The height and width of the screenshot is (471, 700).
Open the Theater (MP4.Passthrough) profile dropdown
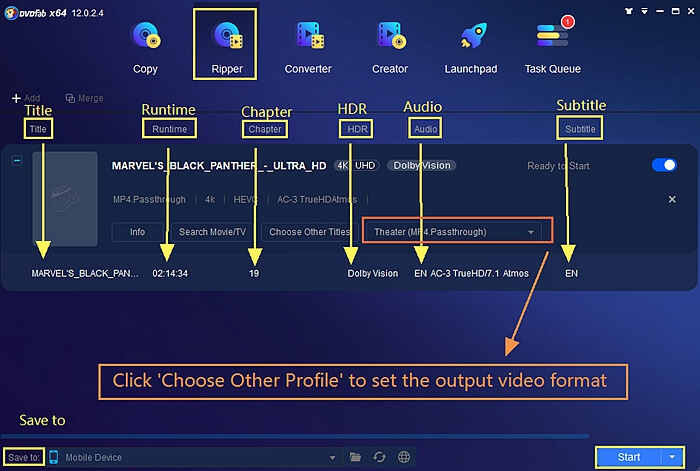tap(453, 232)
